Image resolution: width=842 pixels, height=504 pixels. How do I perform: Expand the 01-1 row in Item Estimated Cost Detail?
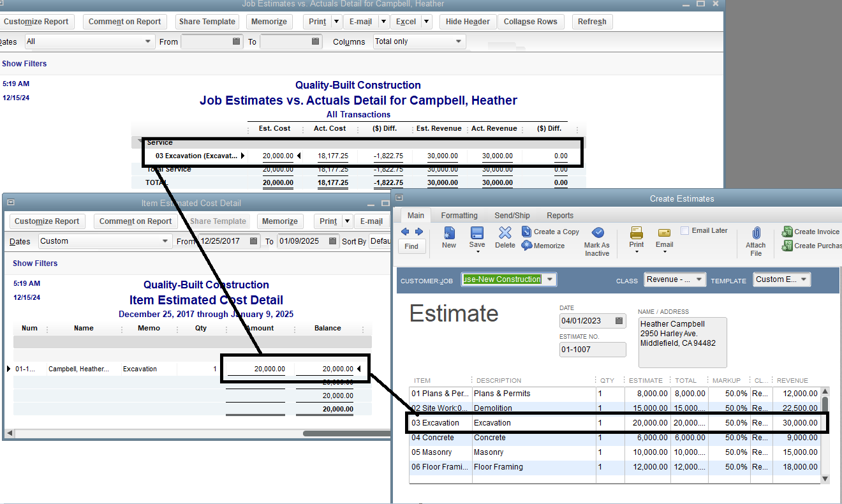click(8, 368)
